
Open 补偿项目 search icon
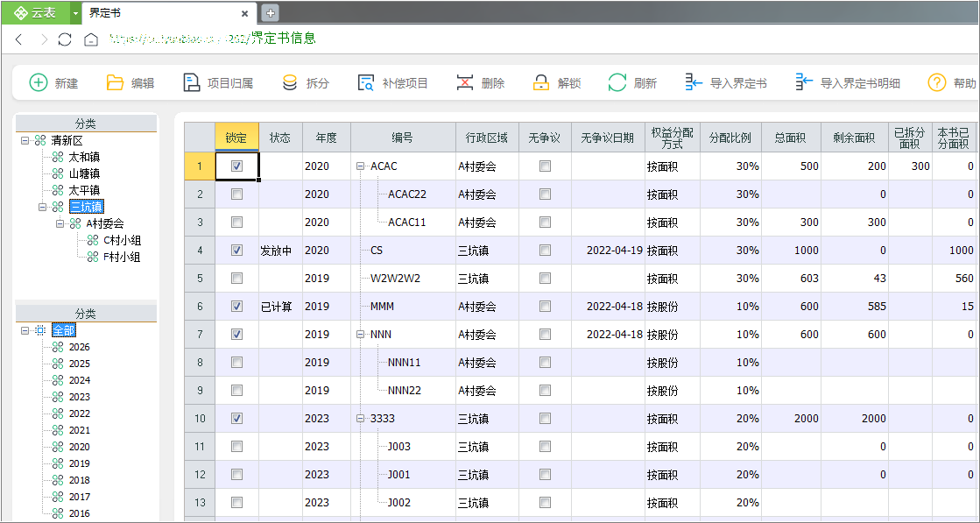tap(365, 82)
